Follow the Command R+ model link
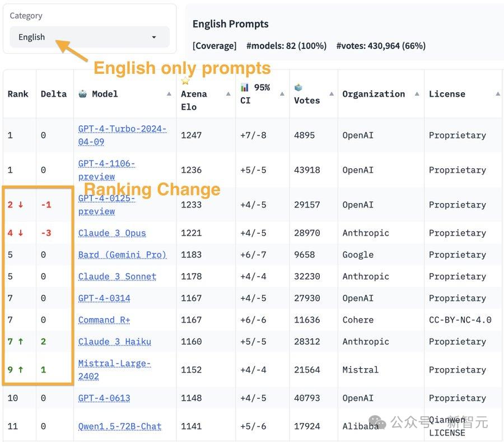The image size is (504, 442). (104, 320)
